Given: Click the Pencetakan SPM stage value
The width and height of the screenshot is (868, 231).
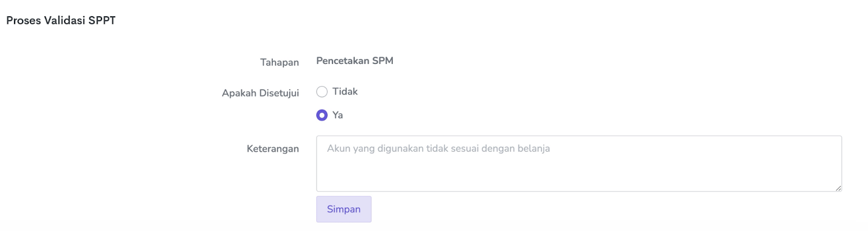Looking at the screenshot, I should (x=355, y=61).
